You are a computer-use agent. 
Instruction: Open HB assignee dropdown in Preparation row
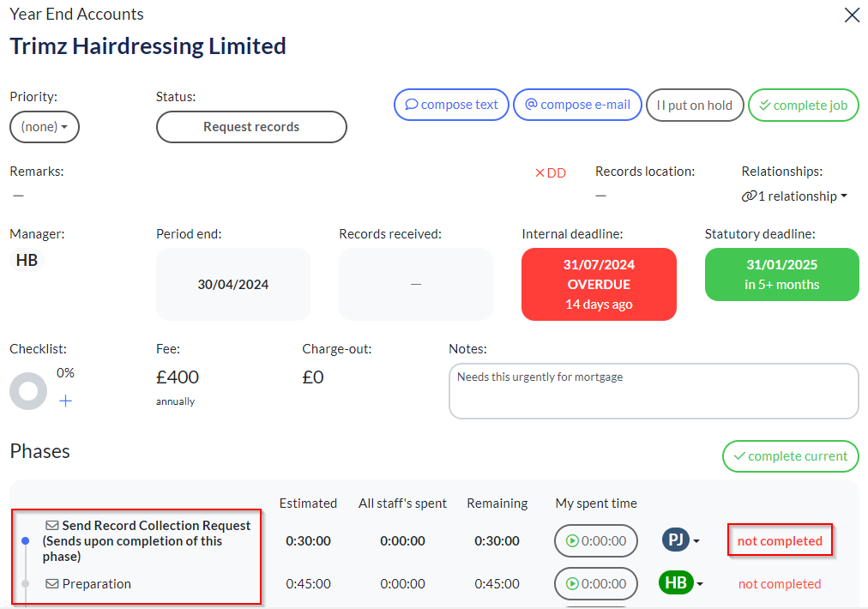pos(681,582)
